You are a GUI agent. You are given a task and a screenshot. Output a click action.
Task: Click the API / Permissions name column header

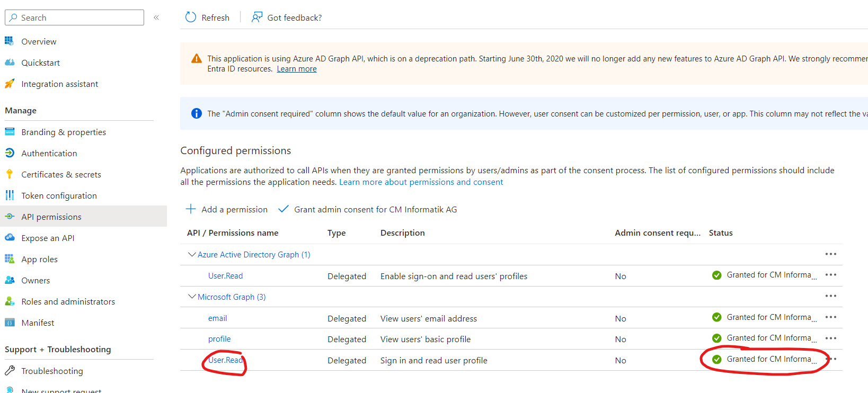(x=233, y=233)
